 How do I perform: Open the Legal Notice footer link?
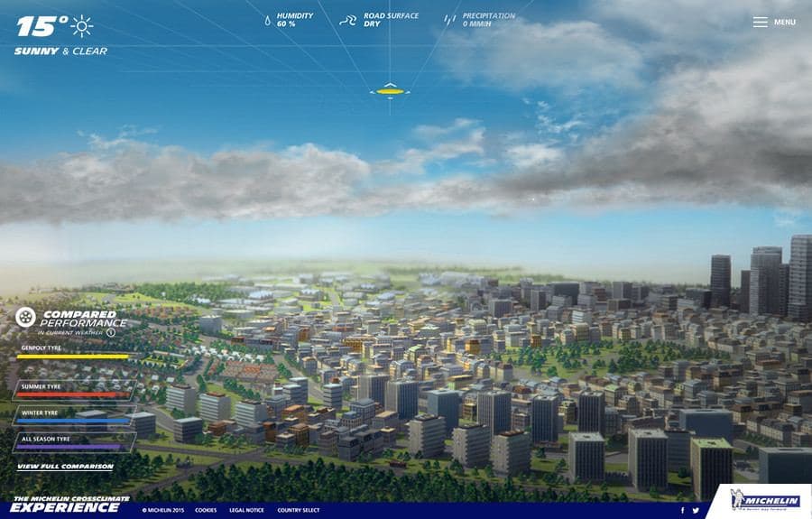(246, 510)
